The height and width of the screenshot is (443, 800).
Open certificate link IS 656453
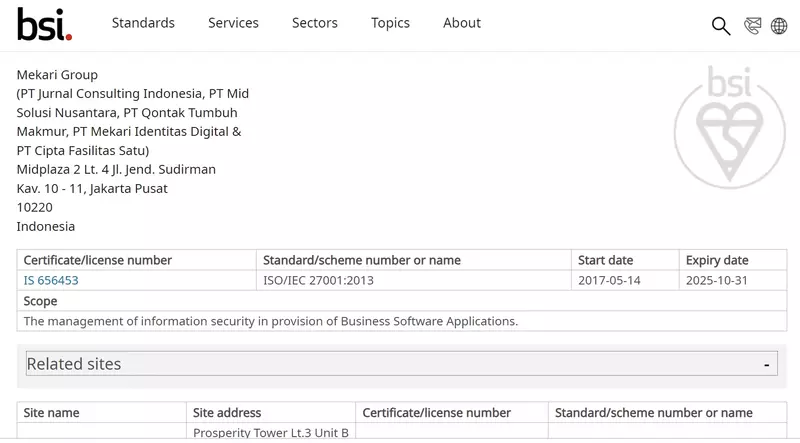tap(51, 280)
